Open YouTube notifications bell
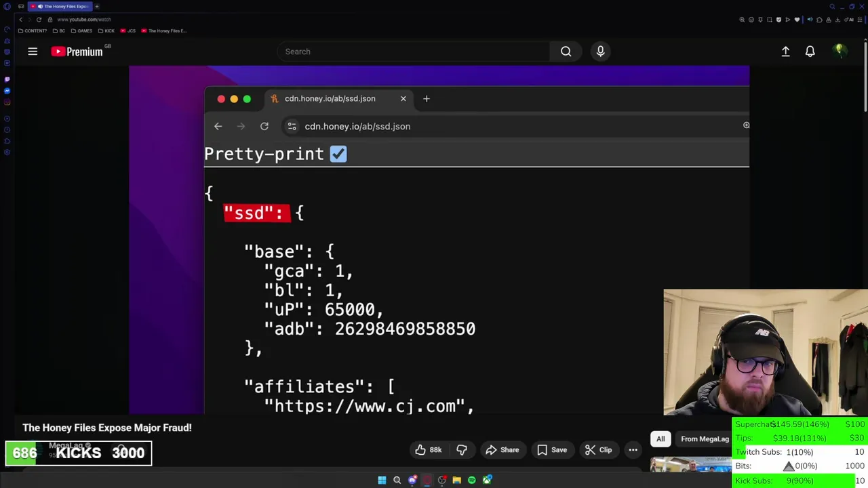Viewport: 868px width, 488px height. (x=810, y=52)
